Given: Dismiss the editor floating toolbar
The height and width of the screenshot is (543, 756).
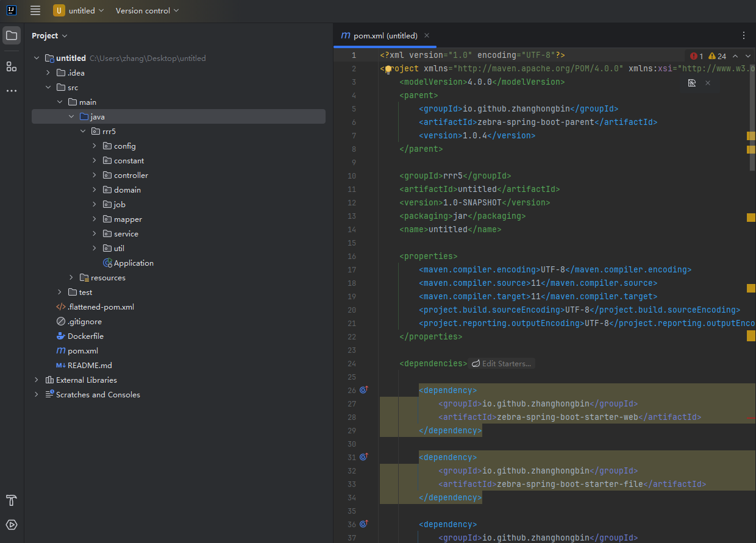Looking at the screenshot, I should (708, 83).
